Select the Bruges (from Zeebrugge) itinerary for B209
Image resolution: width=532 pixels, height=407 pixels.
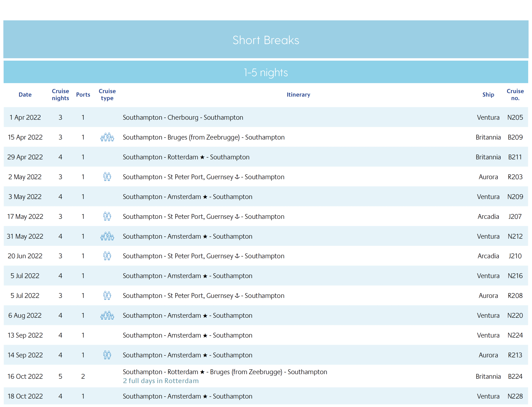click(x=203, y=137)
